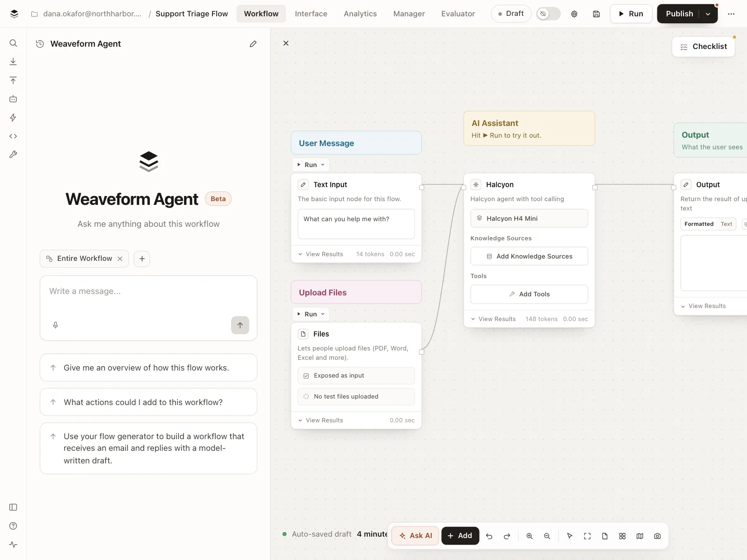This screenshot has width=747, height=560.
Task: Expand View Results on Files node
Action: pos(321,420)
